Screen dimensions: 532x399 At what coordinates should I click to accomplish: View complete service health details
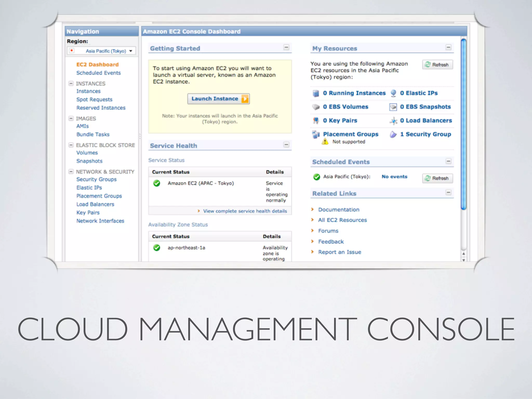click(x=245, y=211)
